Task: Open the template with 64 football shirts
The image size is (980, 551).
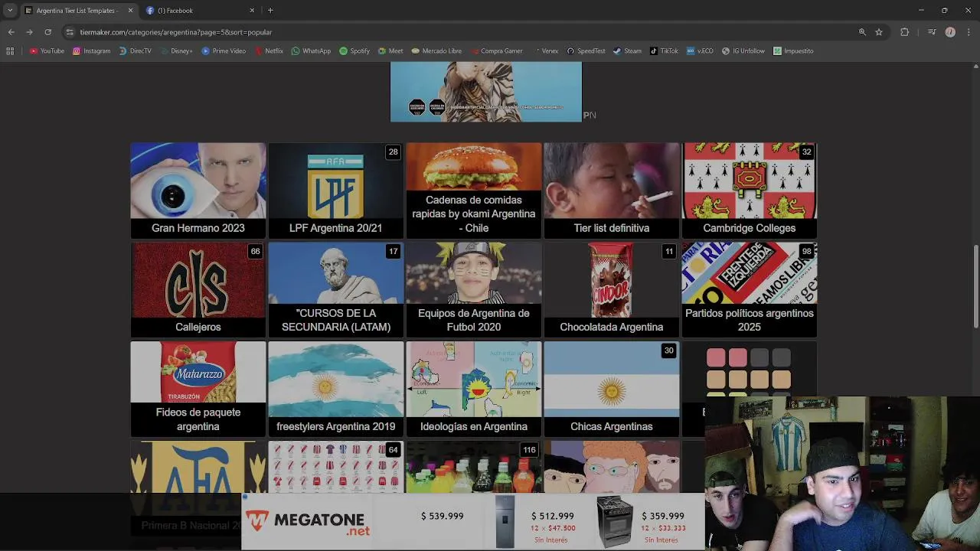Action: click(336, 467)
